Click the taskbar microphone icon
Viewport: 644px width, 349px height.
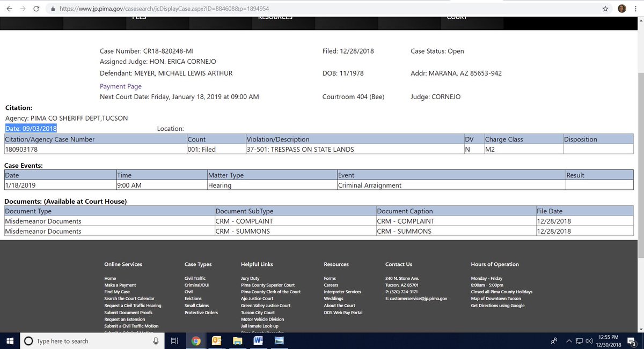tap(156, 341)
